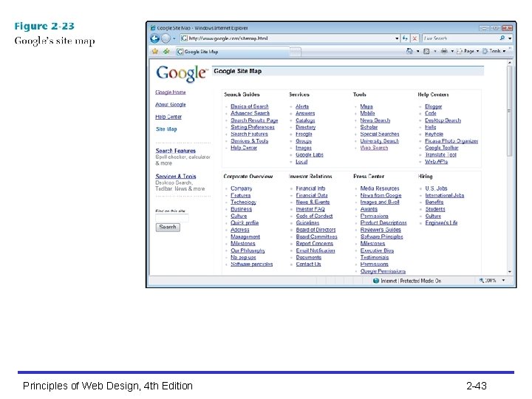Open the Desktop Search link
Viewport: 532px width, 399px height.
[x=443, y=120]
